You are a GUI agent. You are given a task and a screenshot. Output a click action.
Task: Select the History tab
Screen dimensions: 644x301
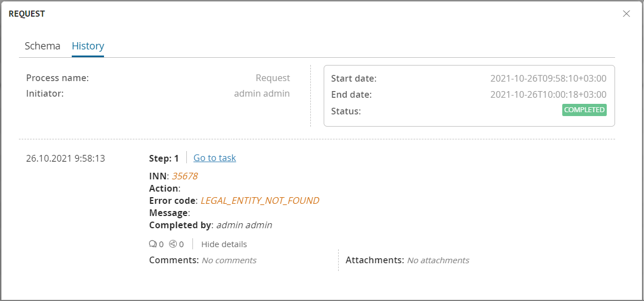point(88,46)
